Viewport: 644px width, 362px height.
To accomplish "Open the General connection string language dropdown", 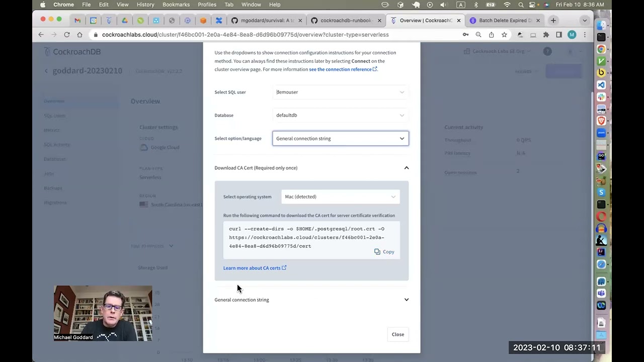I will click(341, 138).
